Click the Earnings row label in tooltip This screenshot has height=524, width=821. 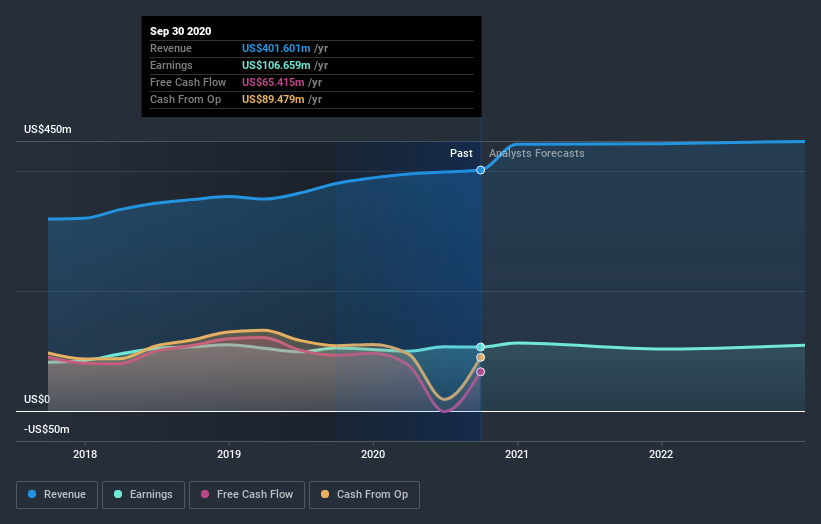coord(171,65)
